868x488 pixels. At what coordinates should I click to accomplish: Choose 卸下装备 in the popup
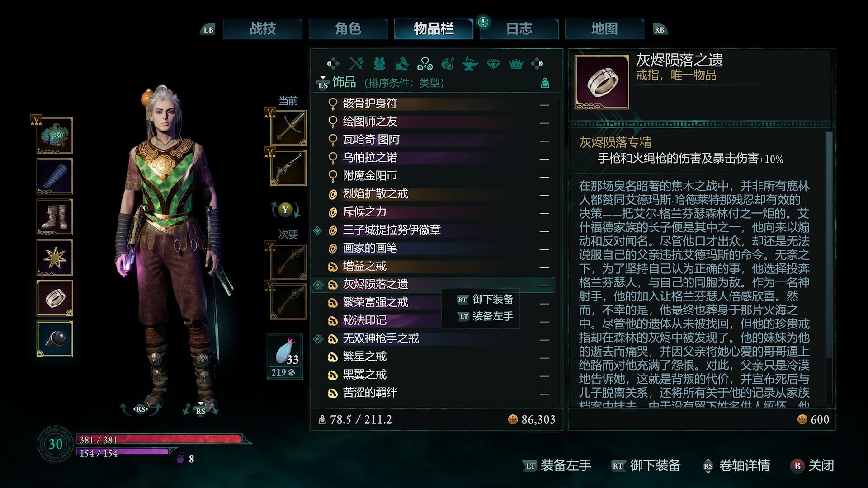click(x=485, y=300)
